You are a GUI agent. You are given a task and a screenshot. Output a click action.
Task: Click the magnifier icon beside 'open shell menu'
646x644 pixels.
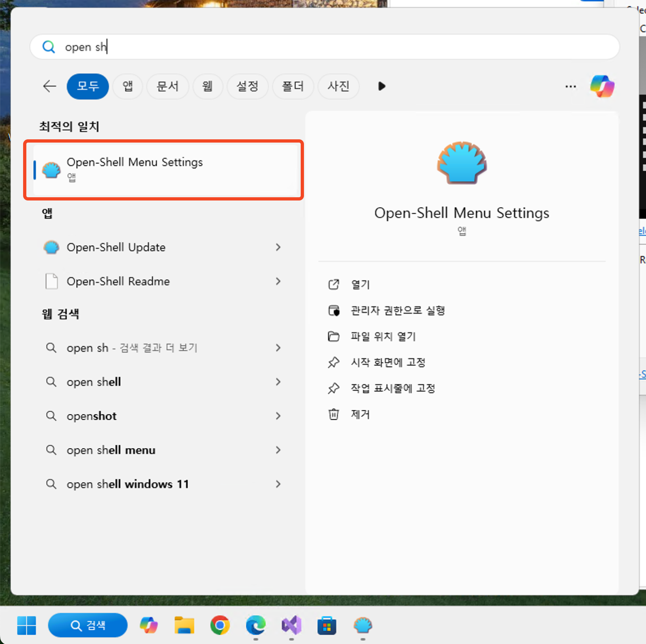[51, 450]
